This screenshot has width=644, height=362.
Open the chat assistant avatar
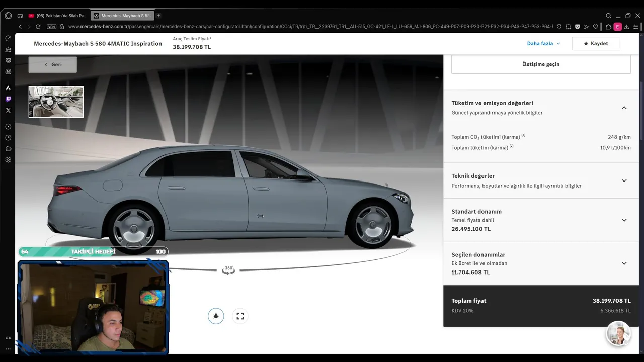[618, 333]
